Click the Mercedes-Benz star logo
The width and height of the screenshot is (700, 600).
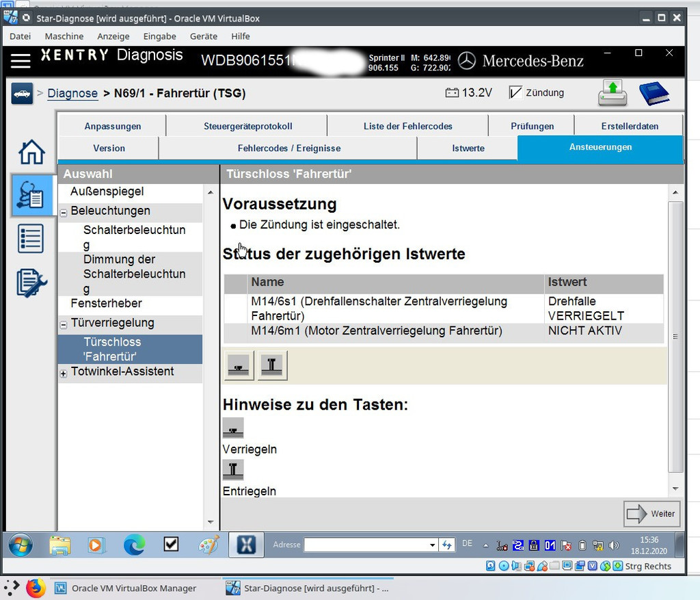[467, 61]
